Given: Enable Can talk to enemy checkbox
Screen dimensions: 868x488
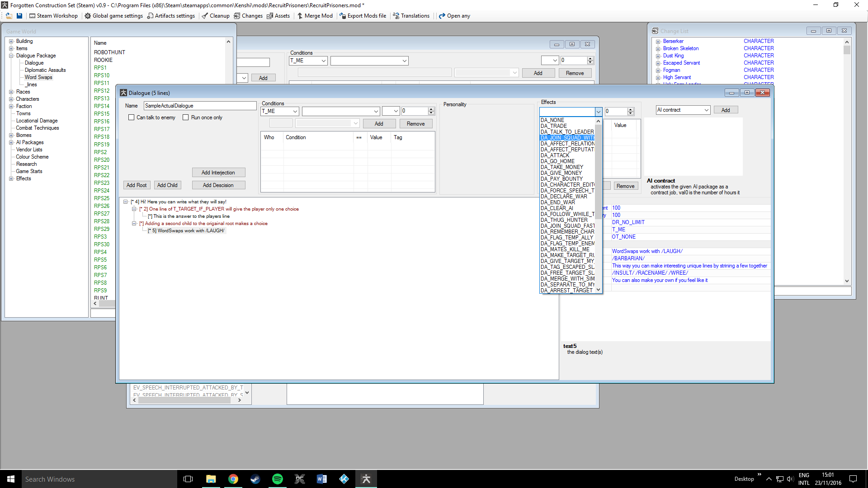Looking at the screenshot, I should point(132,117).
